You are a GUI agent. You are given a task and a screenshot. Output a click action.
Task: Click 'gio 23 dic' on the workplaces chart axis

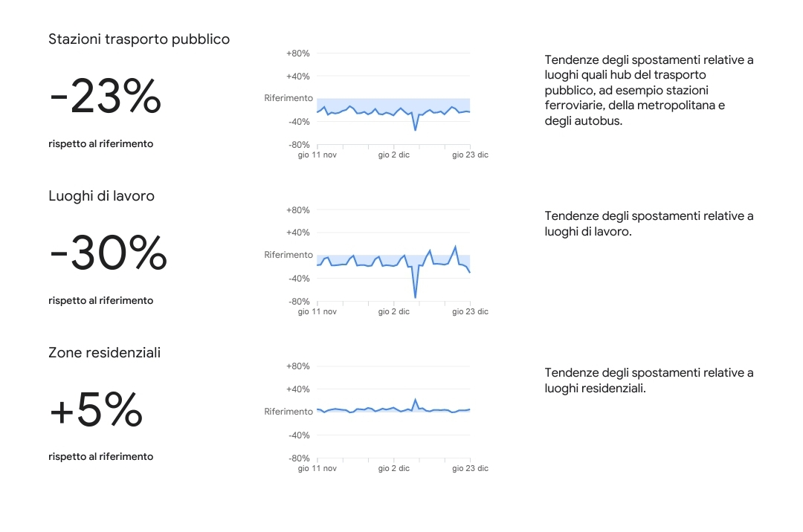[x=470, y=312]
